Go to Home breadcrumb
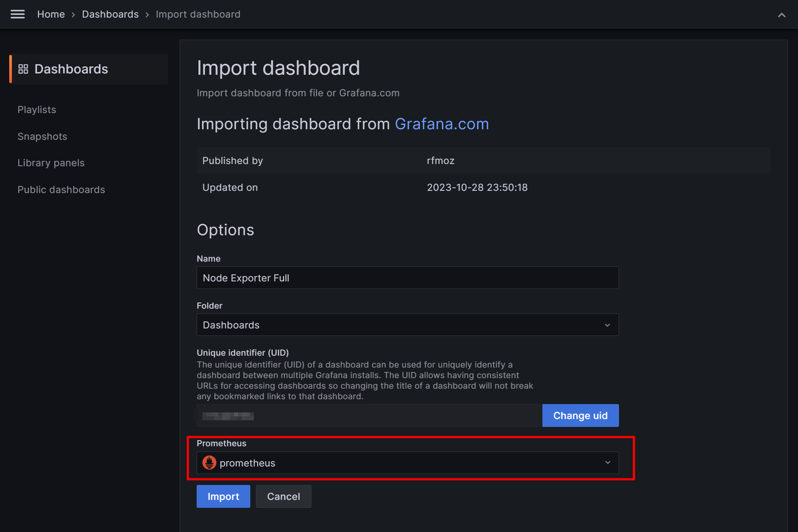Image resolution: width=798 pixels, height=532 pixels. click(x=51, y=14)
